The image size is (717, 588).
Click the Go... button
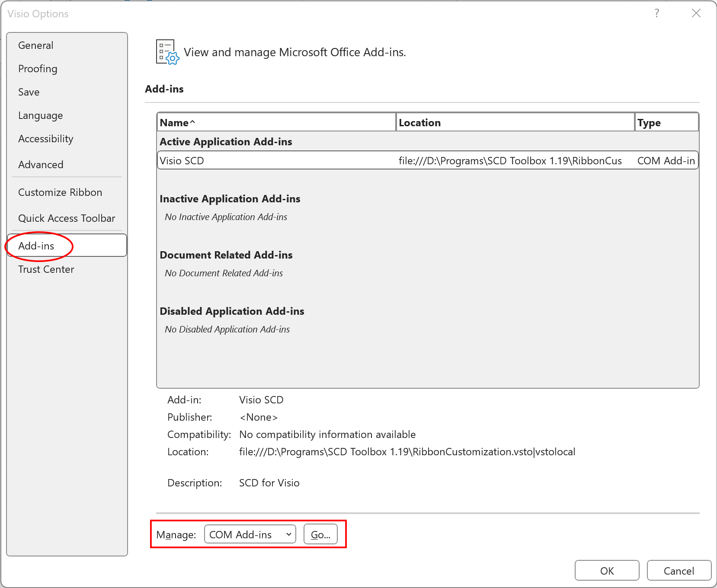320,534
